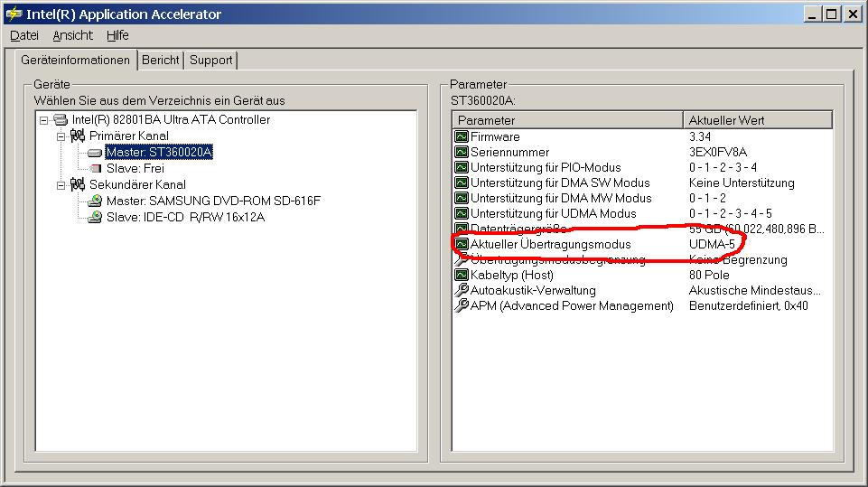Click the application icon in the title bar
Viewport: 868px width, 487px height.
(14, 14)
